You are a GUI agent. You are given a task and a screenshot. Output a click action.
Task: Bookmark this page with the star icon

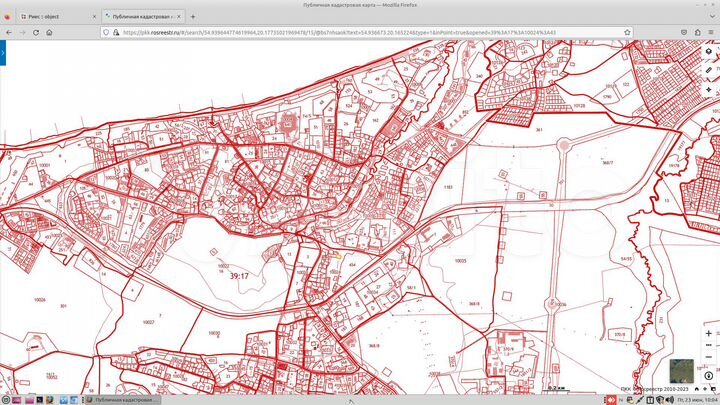tap(625, 32)
